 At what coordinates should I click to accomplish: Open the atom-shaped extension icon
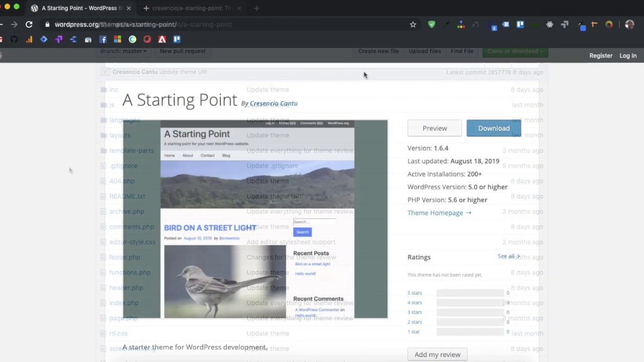(550, 24)
